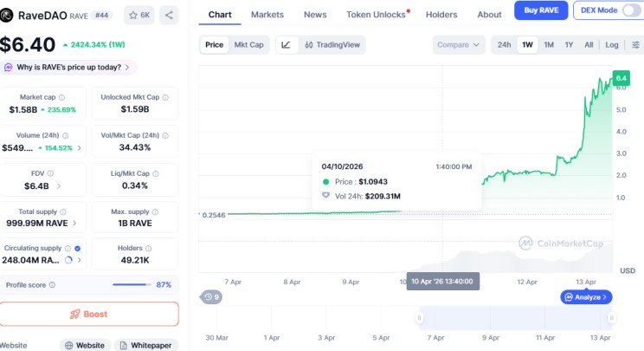Click Holders value 49.21K
The width and height of the screenshot is (644, 351).
click(135, 260)
